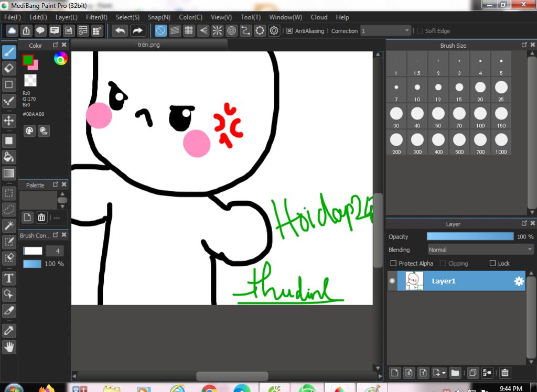Image resolution: width=537 pixels, height=392 pixels.
Task: Delete the layer with trash icon
Action: click(505, 373)
